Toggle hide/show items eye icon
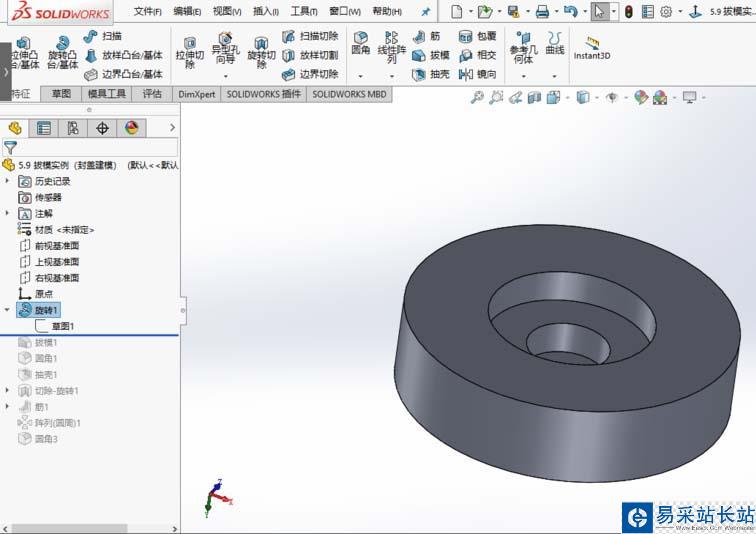756x534 pixels. (613, 97)
